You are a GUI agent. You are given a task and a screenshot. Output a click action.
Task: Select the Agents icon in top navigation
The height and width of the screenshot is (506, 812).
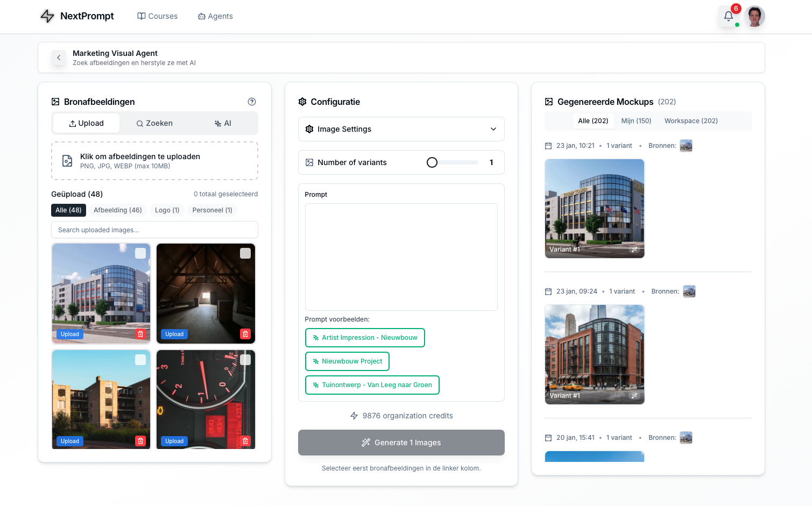pos(201,16)
